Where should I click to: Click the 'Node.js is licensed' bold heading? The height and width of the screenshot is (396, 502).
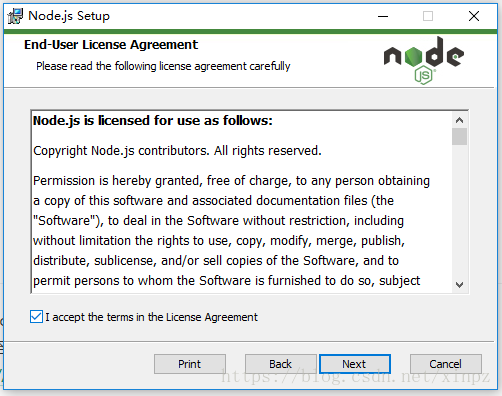(153, 121)
